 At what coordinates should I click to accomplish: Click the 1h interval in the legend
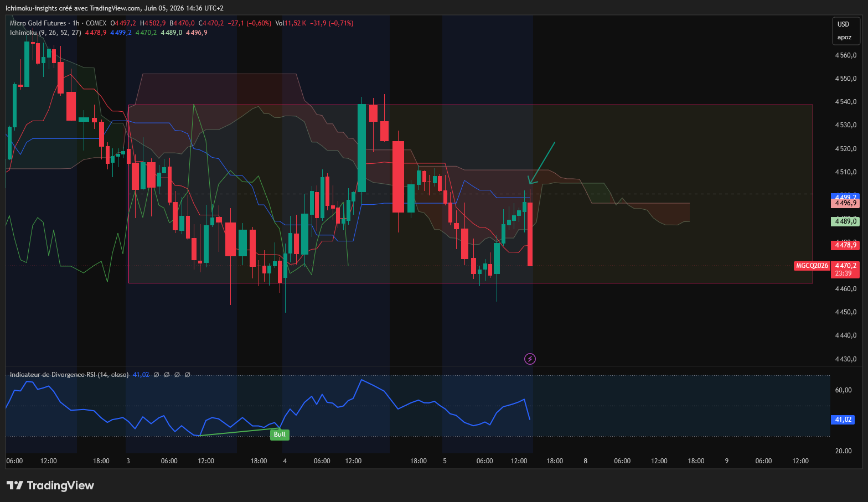76,23
